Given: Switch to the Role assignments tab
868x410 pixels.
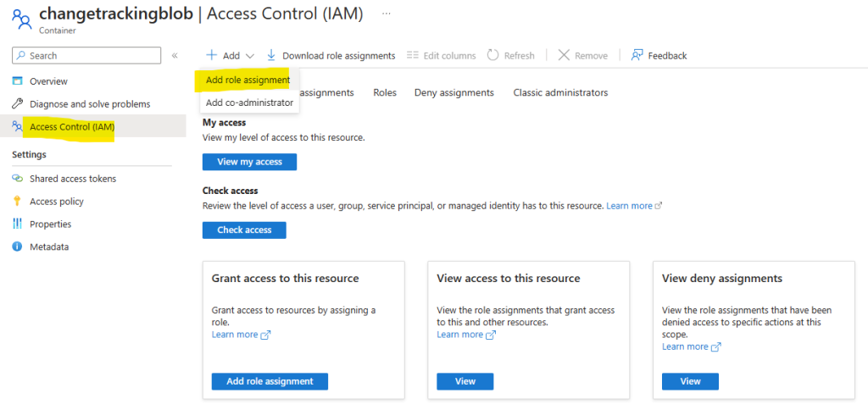Looking at the screenshot, I should (326, 93).
